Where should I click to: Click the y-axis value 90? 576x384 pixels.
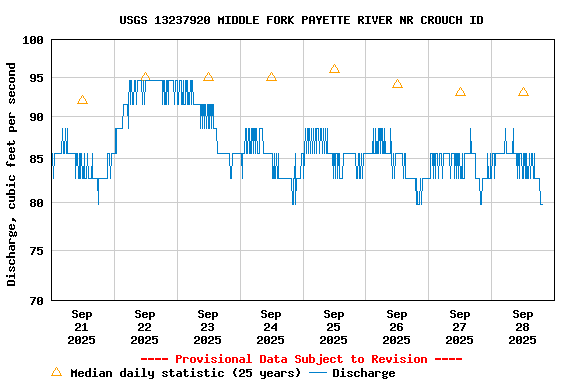(36, 117)
